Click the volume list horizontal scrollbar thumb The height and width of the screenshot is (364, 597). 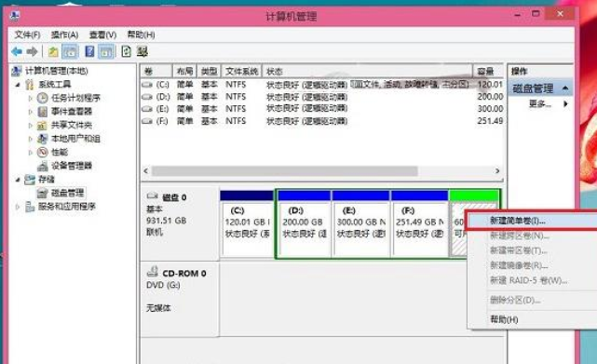coord(285,171)
